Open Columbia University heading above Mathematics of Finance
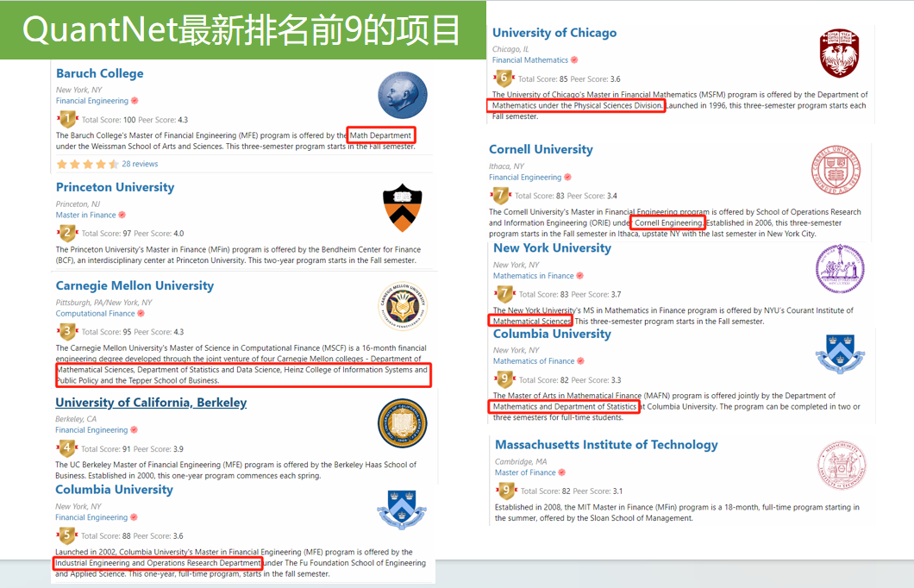 pyautogui.click(x=552, y=334)
